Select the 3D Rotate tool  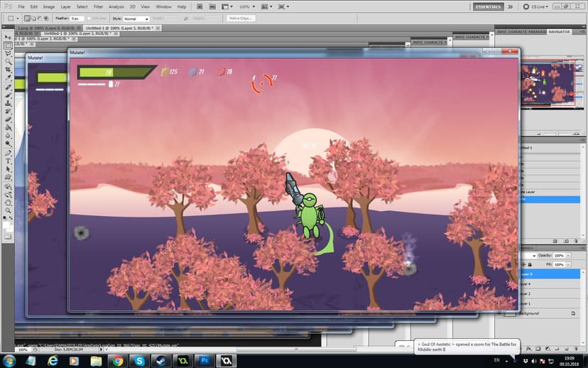(x=8, y=186)
